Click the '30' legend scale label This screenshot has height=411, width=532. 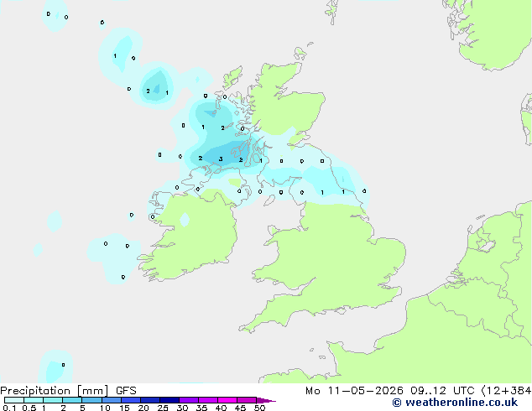click(182, 408)
